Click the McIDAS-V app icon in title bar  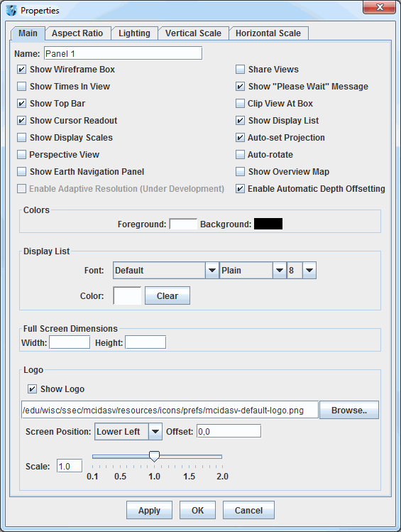point(11,10)
